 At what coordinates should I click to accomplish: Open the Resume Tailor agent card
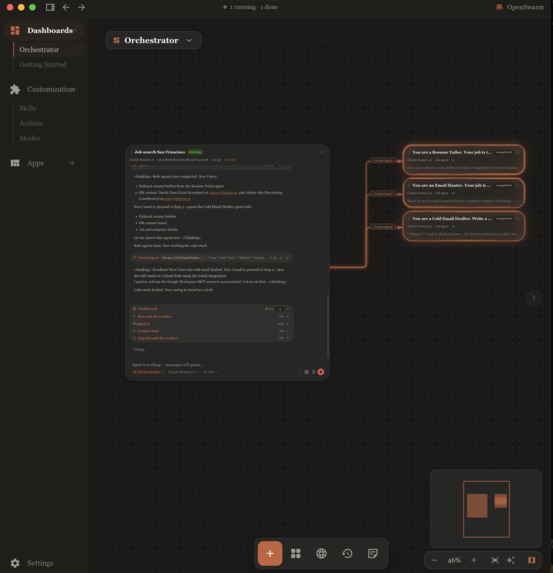(463, 160)
